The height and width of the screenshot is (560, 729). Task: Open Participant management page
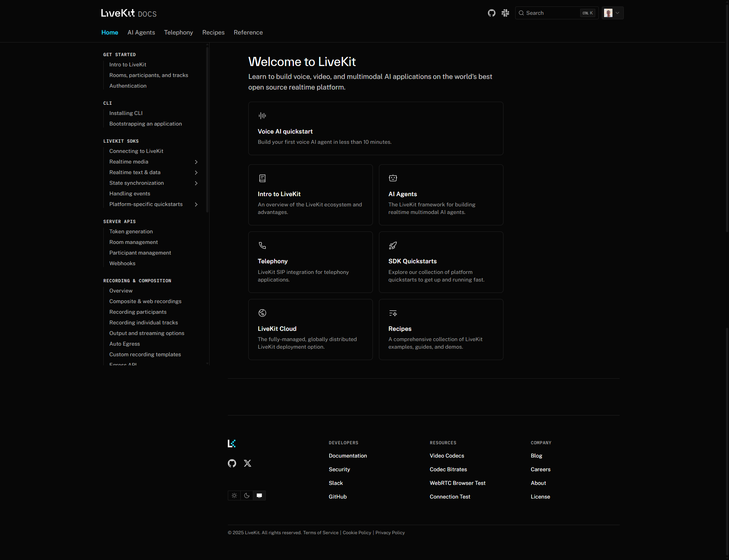[x=140, y=253]
